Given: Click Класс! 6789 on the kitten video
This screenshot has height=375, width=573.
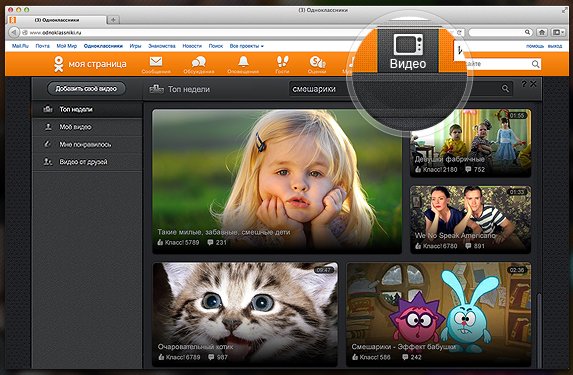Looking at the screenshot, I should tap(179, 357).
